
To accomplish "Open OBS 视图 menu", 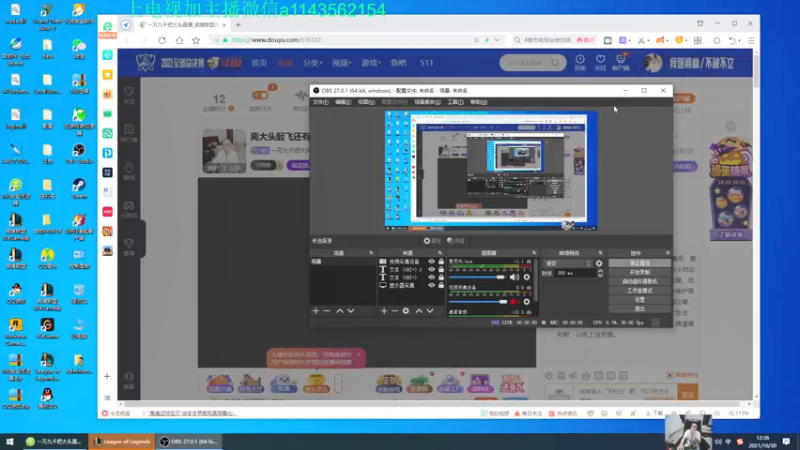I will 366,102.
